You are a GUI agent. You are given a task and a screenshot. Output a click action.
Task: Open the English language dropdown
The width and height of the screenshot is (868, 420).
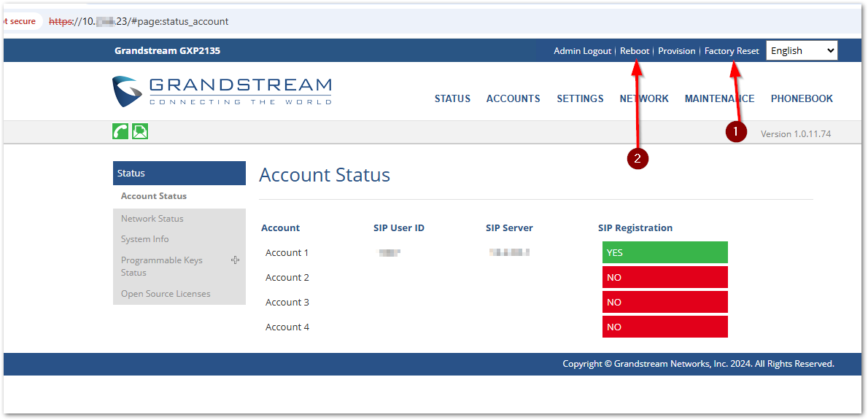tap(802, 50)
